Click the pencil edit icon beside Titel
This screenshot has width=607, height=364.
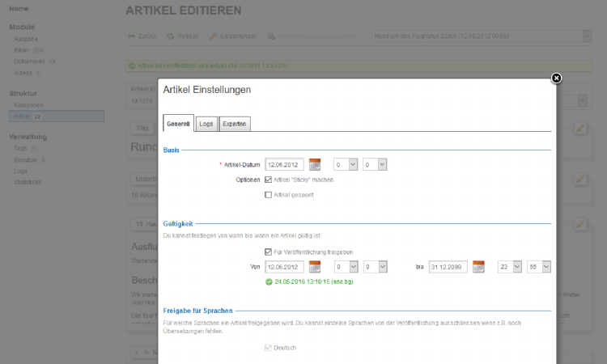579,128
